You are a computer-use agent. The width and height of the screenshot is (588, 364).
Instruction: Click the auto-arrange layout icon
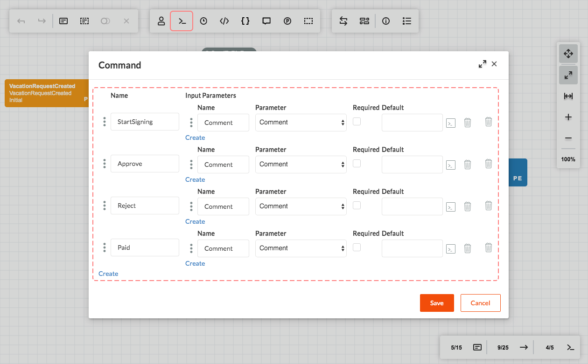[x=364, y=21]
